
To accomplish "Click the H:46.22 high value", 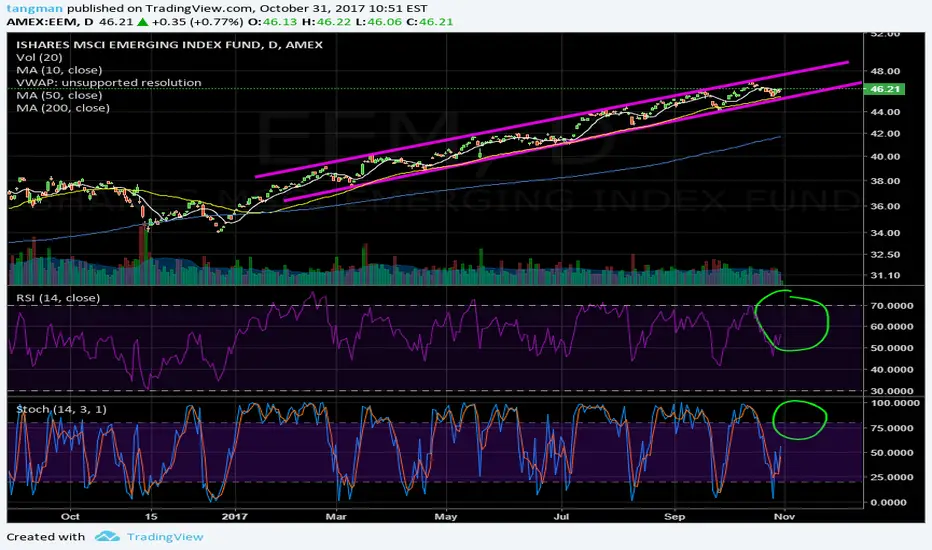I will 326,22.
